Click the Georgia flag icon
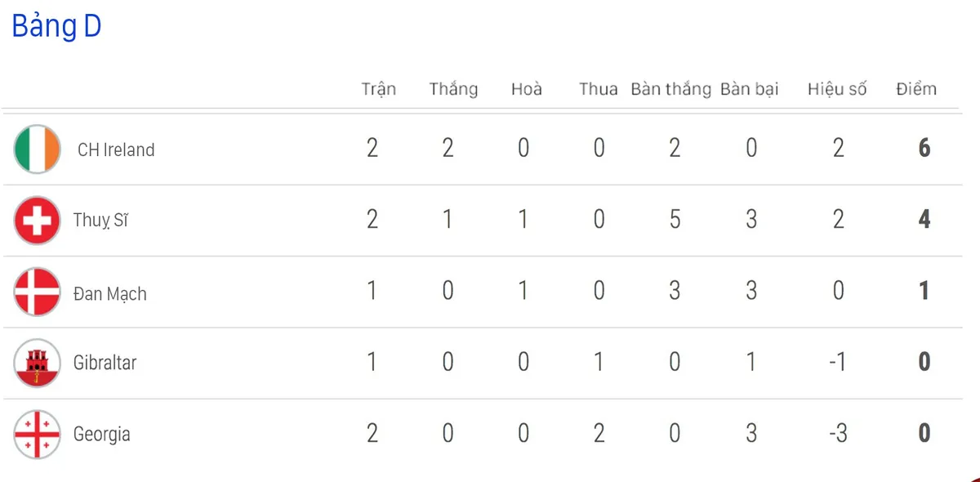 [38, 434]
